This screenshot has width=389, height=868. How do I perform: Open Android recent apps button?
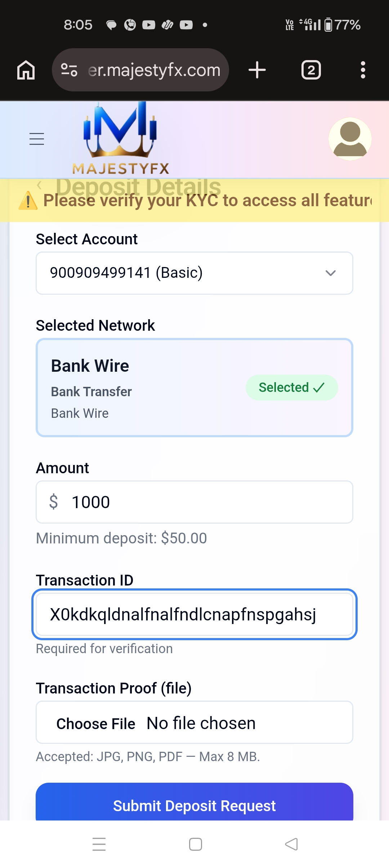(x=99, y=844)
